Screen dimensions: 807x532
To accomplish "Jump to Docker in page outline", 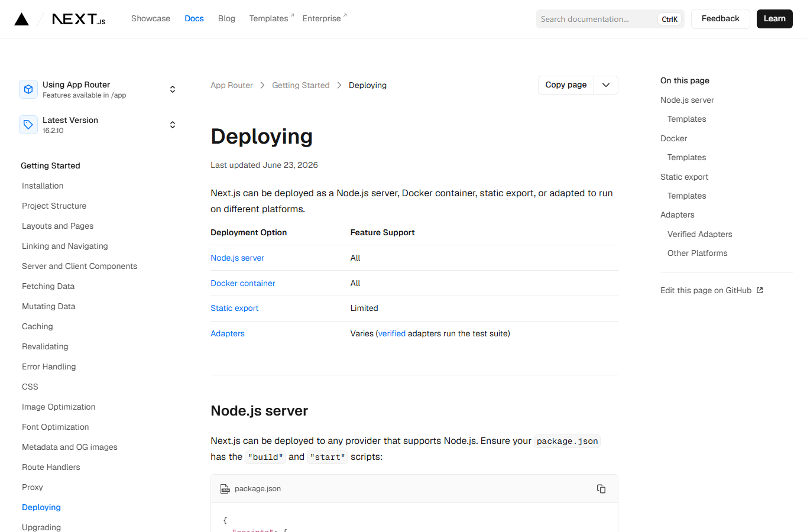I will [674, 139].
